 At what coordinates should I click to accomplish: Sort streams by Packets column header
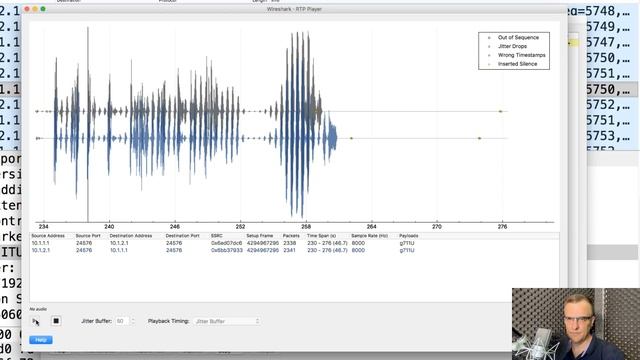point(291,236)
